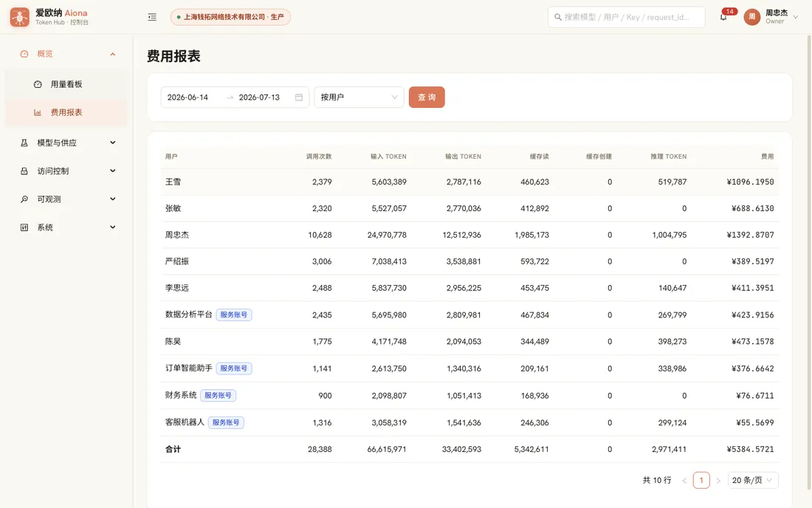Click the 访问控制 lock icon
This screenshot has width=812, height=508.
tap(24, 171)
